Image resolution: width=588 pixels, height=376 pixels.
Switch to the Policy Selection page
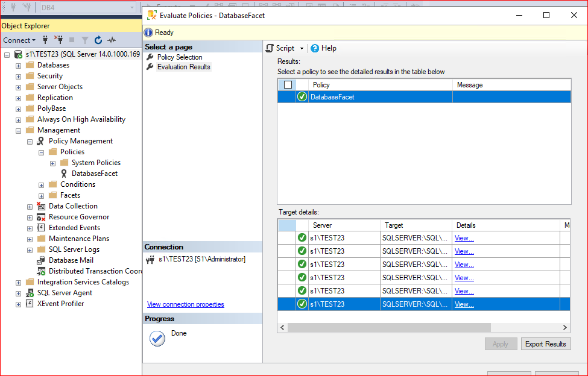pos(180,57)
